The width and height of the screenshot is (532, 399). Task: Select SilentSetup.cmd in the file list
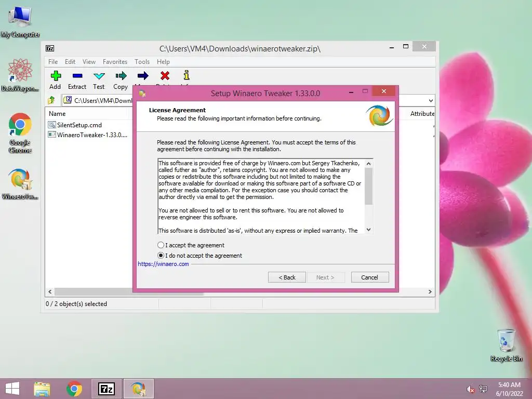79,125
